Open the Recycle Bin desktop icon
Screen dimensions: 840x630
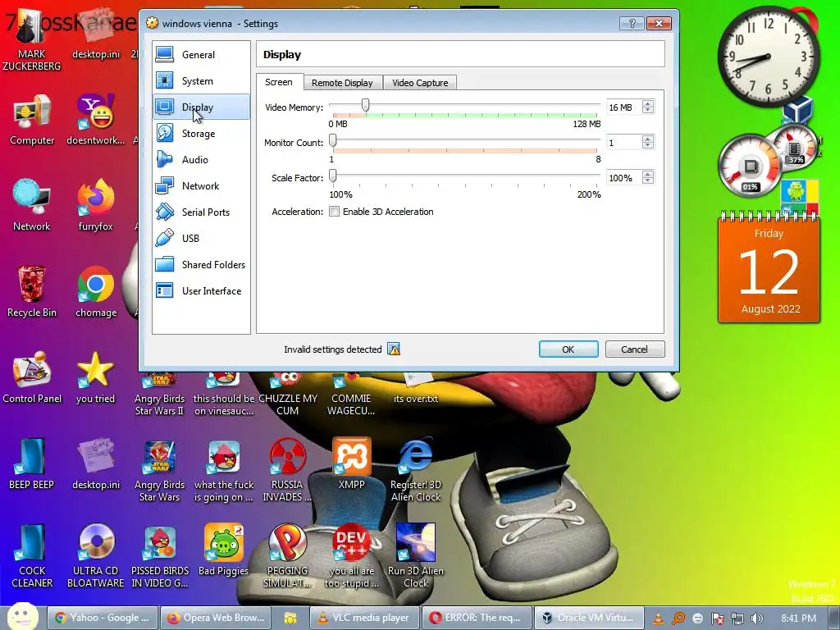[32, 292]
